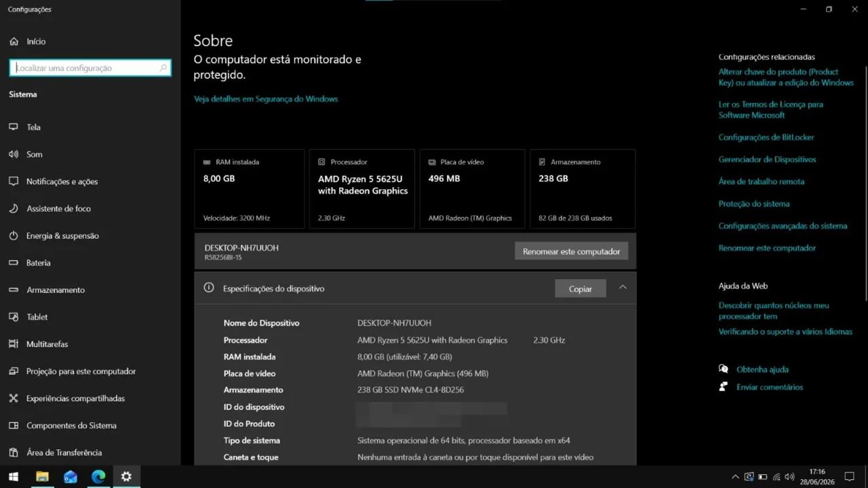Launch Mail app from taskbar

[x=71, y=476]
